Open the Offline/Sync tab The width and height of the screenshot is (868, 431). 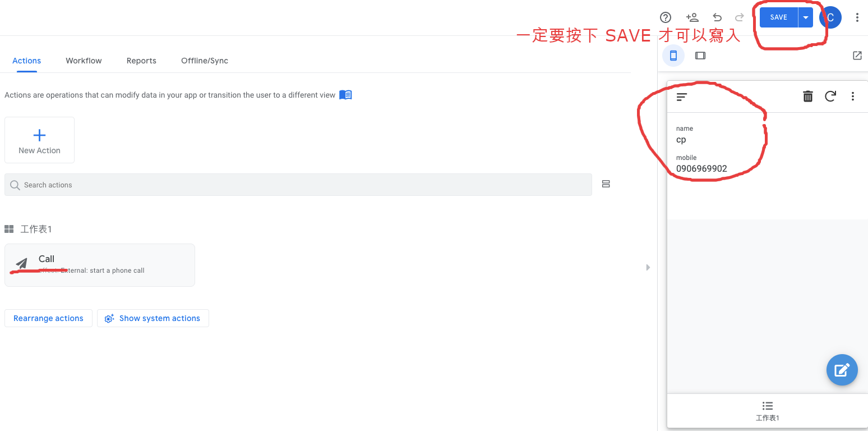click(205, 61)
